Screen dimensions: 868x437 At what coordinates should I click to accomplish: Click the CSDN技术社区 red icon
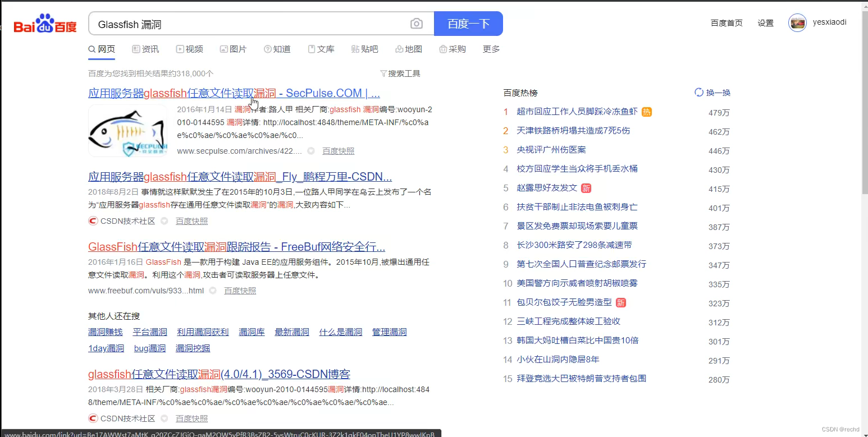click(92, 221)
